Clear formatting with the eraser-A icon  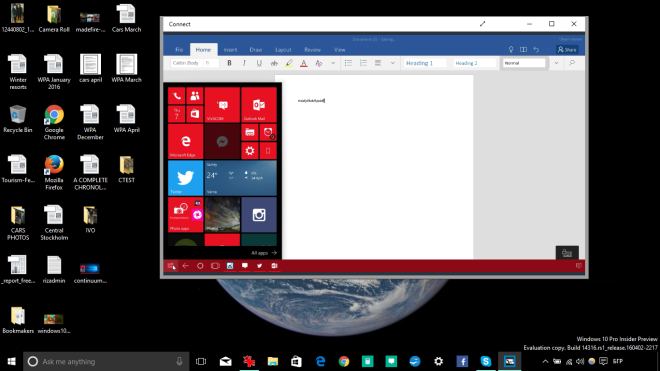[x=319, y=63]
